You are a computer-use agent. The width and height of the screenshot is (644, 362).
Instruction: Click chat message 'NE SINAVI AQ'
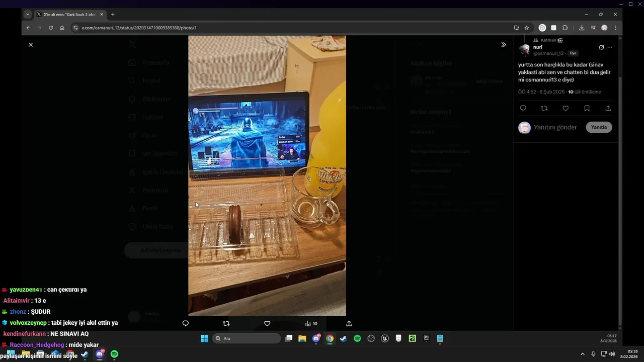click(69, 334)
